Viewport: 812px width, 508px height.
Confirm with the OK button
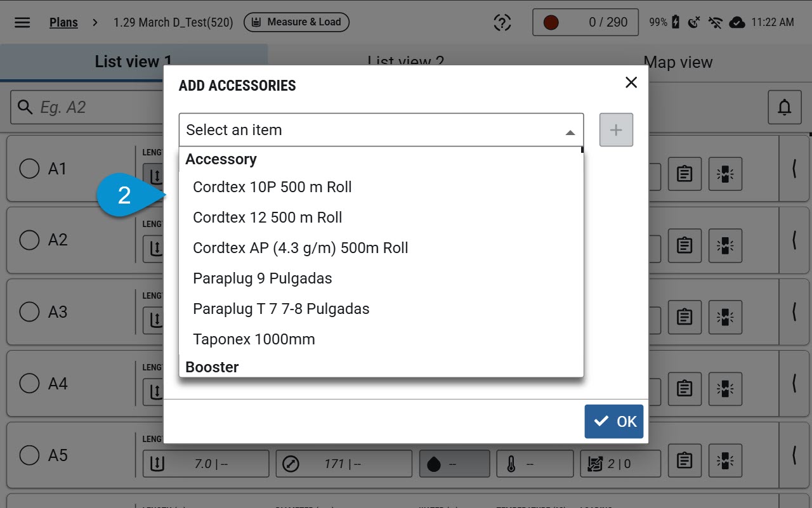614,422
